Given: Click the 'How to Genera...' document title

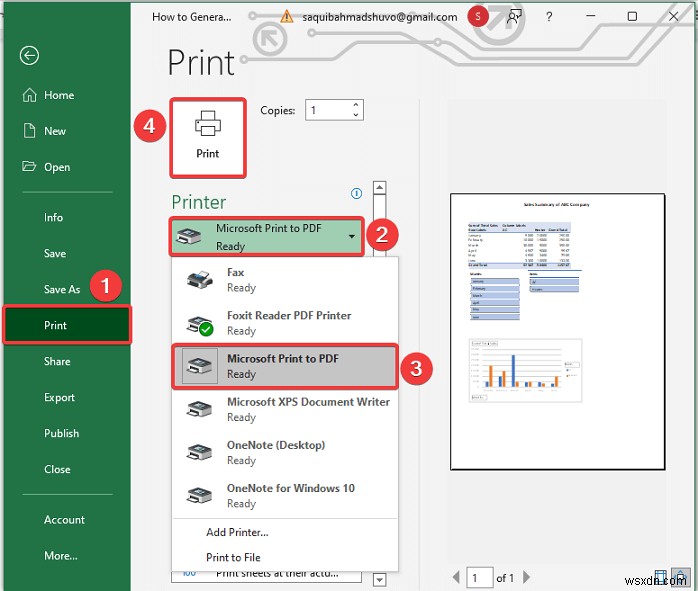Looking at the screenshot, I should 191,17.
